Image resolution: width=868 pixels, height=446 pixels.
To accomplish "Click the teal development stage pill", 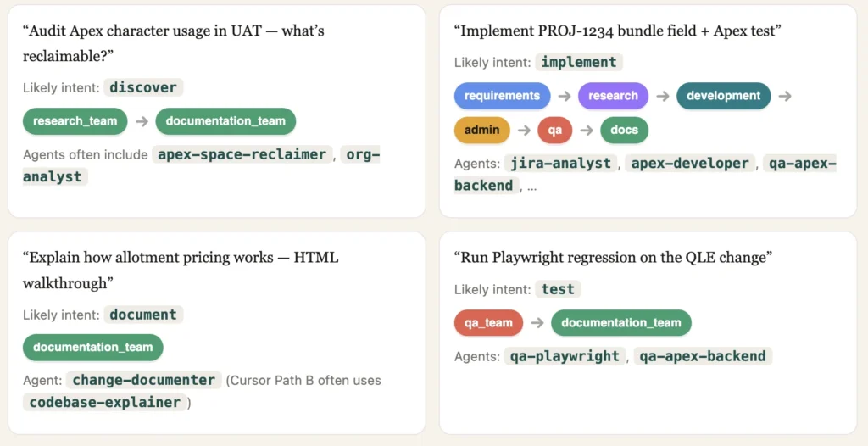I will [x=724, y=96].
